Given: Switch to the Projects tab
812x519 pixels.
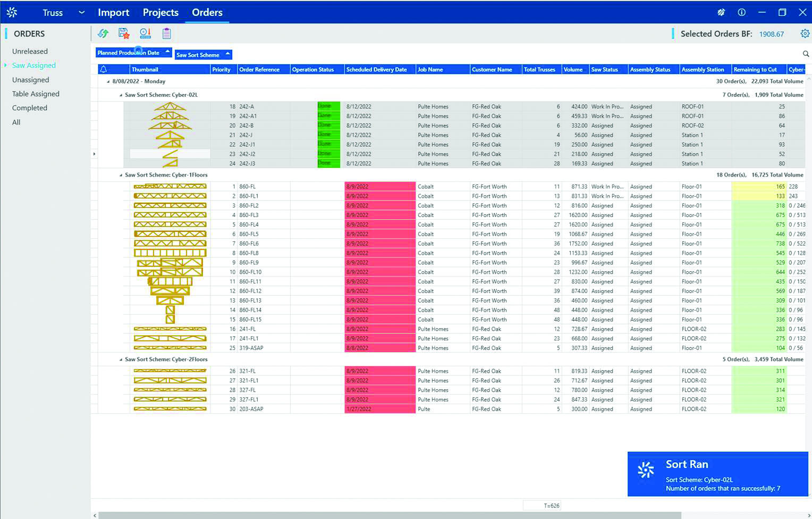Looking at the screenshot, I should 160,12.
